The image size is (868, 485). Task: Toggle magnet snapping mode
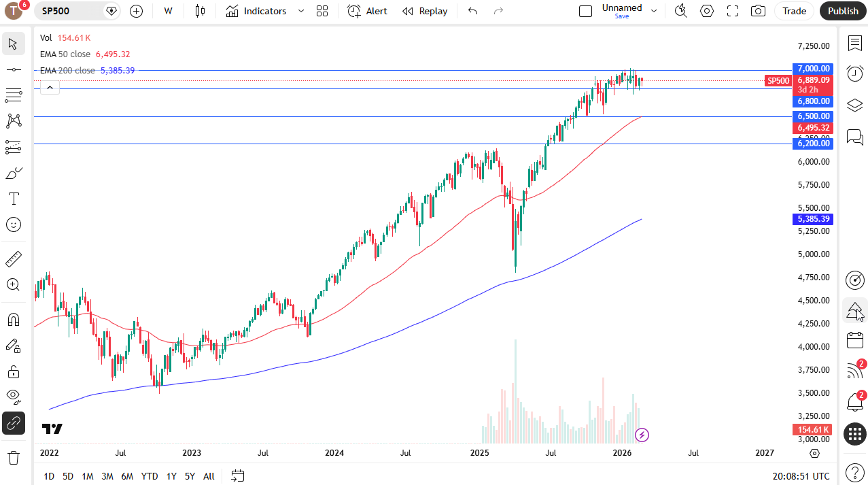13,319
